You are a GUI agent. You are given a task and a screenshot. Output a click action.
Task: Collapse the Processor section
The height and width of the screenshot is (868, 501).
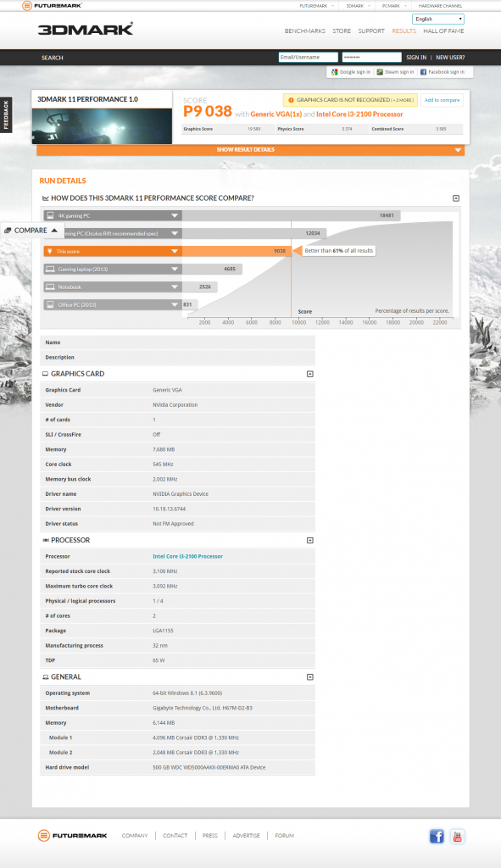[310, 540]
